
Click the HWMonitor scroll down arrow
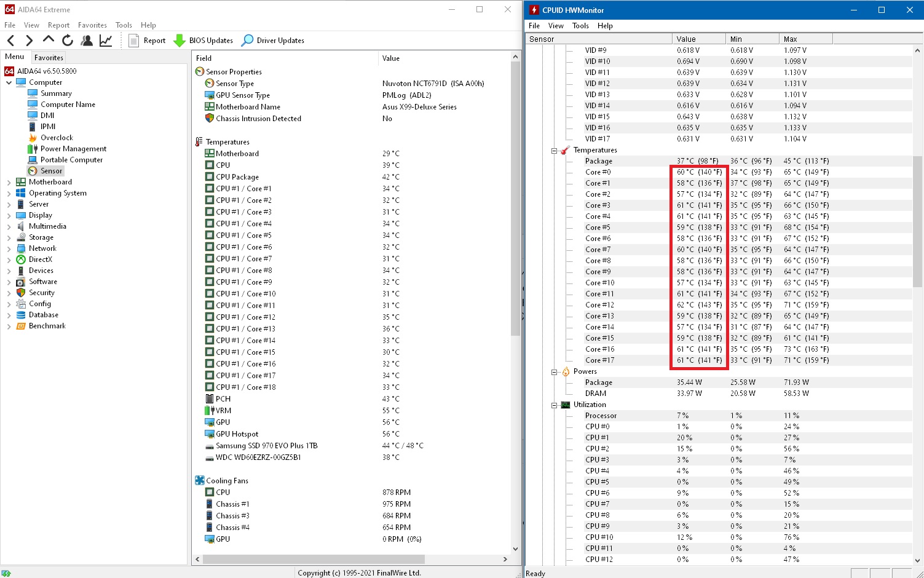point(918,560)
